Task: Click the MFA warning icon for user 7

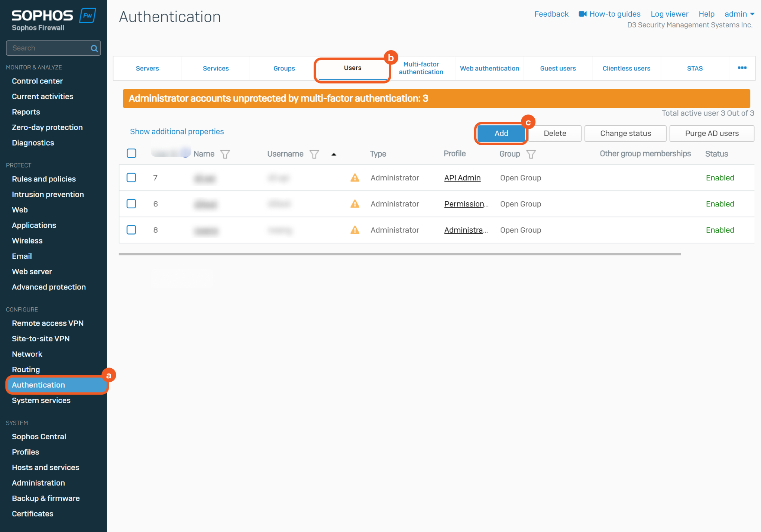Action: pyautogui.click(x=355, y=178)
